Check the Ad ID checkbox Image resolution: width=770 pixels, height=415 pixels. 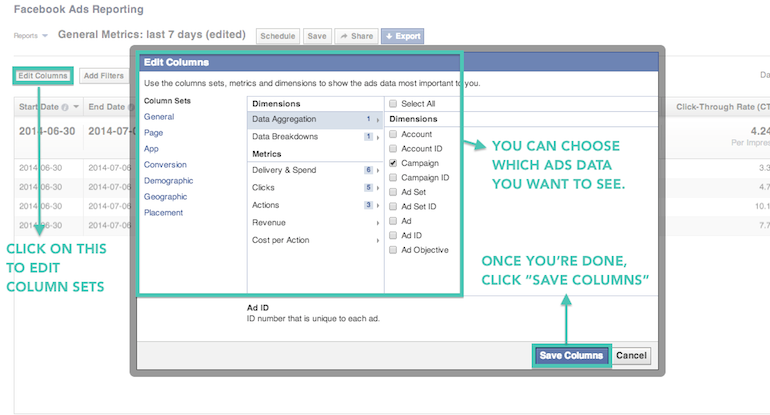(393, 235)
